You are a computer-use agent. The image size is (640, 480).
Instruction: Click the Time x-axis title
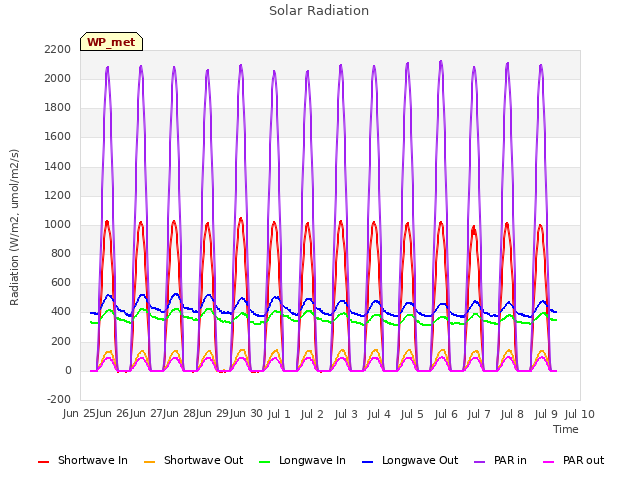coord(566,429)
